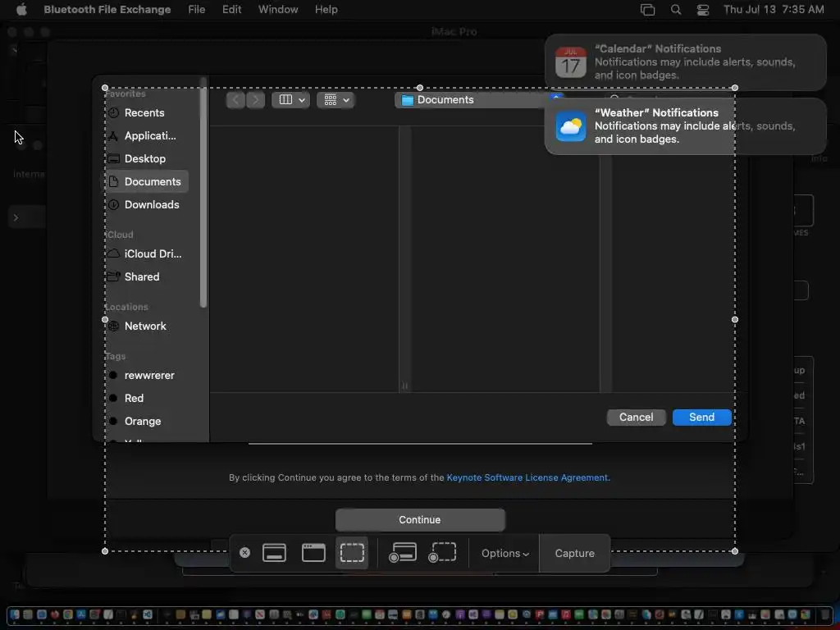Open Shared in the sidebar
This screenshot has height=630, width=840.
[x=146, y=277]
